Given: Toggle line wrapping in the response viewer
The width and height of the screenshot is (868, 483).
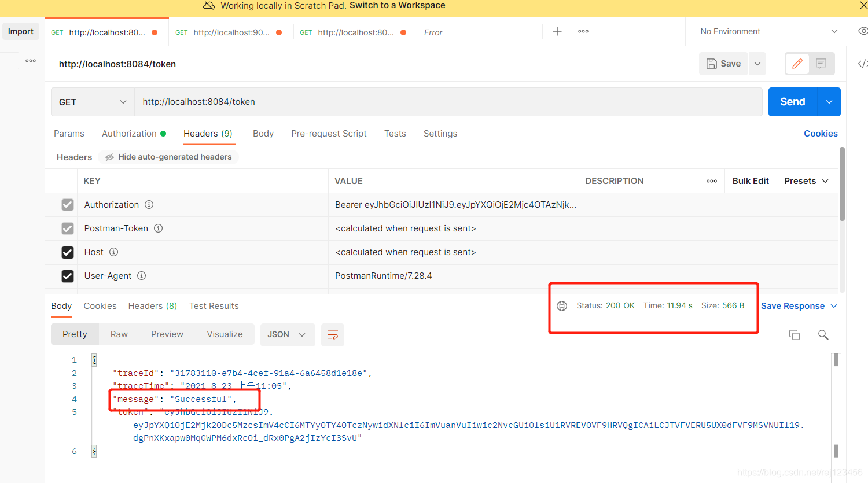Looking at the screenshot, I should pos(333,334).
